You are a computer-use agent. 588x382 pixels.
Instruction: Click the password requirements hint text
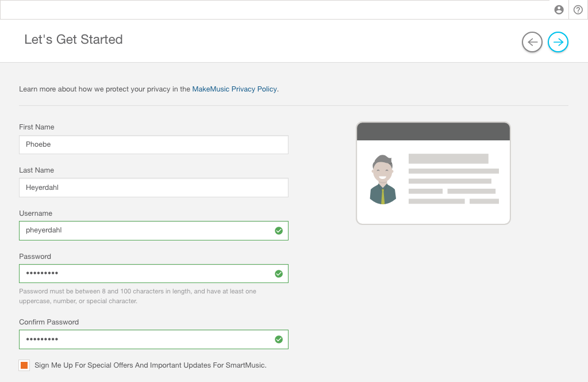tap(137, 296)
